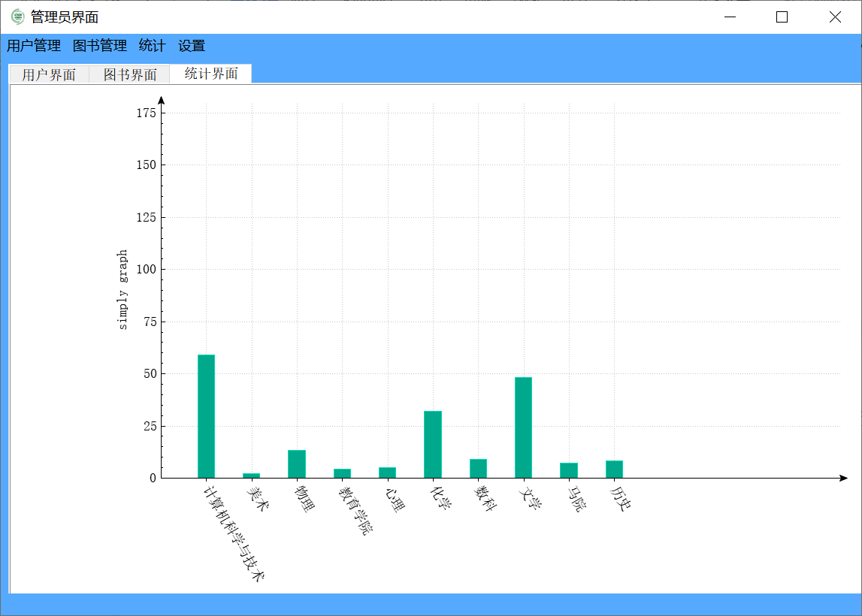
Task: Click the 物理 axis label
Action: pyautogui.click(x=304, y=498)
